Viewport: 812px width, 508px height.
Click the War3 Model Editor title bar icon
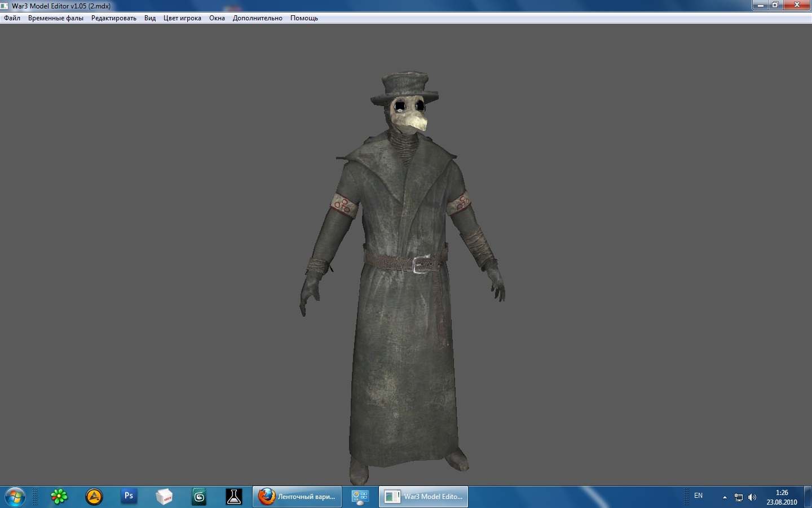click(5, 6)
